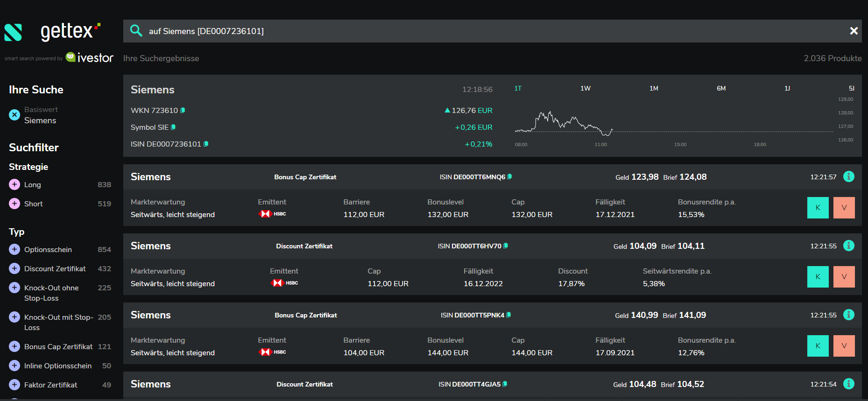Click K buy button for DE000TT5PNK4
Image resolution: width=868 pixels, height=401 pixels.
[818, 346]
